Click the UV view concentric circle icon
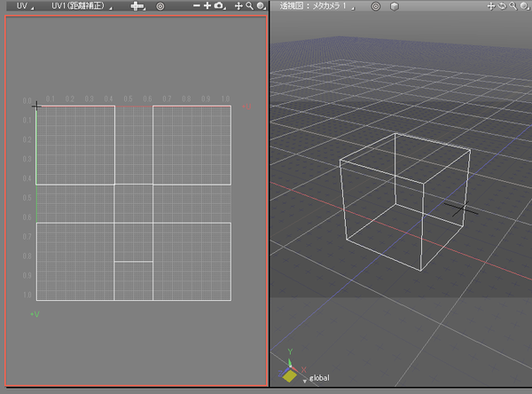Screen dimensions: 532x394 click(160, 6)
